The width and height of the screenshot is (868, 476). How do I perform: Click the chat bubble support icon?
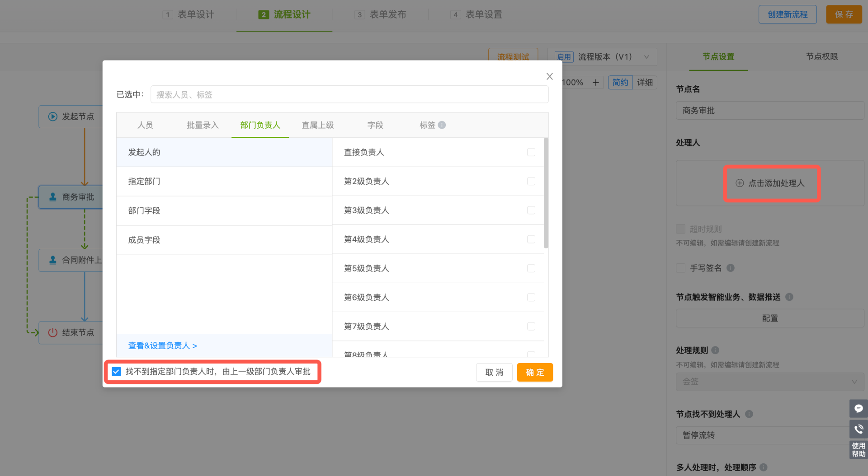click(x=858, y=408)
